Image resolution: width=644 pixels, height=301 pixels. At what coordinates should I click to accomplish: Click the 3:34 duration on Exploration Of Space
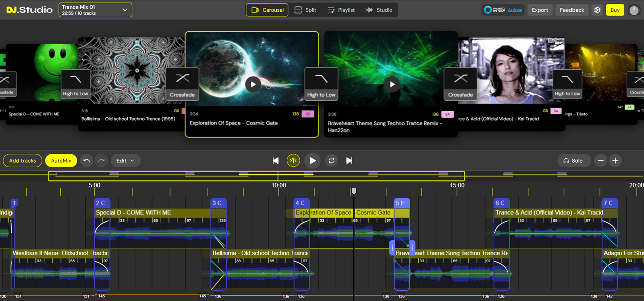[x=194, y=114]
